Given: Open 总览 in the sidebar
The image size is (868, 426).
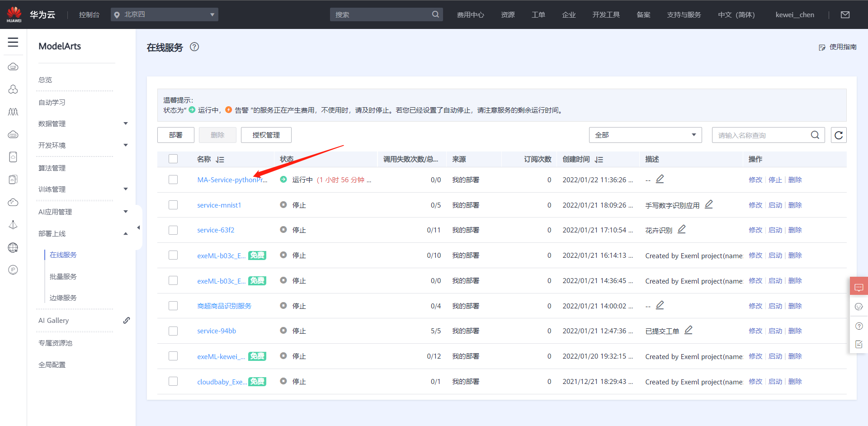Looking at the screenshot, I should (x=45, y=80).
